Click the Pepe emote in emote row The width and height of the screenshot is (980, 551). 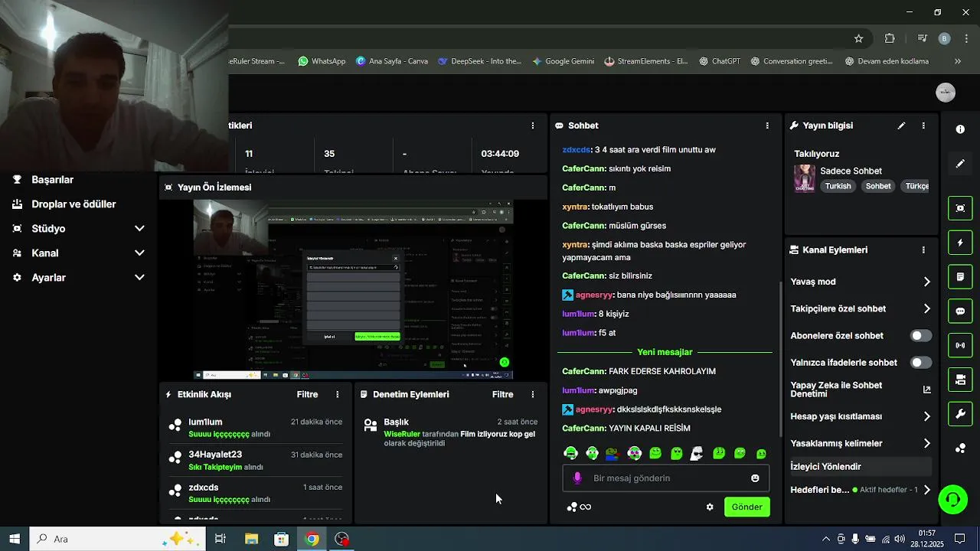[612, 453]
